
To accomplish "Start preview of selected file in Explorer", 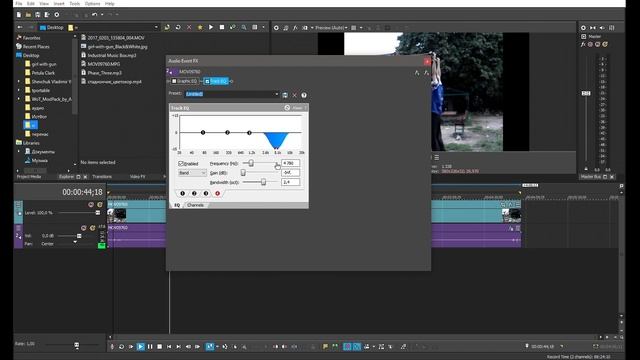I will (x=211, y=27).
